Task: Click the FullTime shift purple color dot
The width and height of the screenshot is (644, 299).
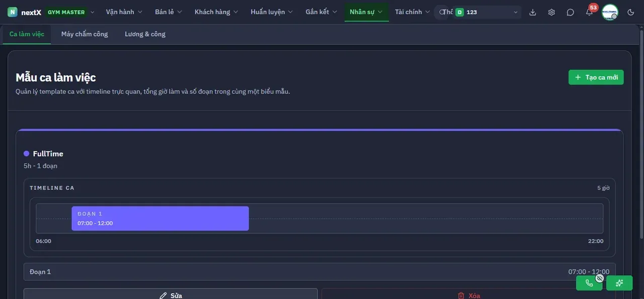Action: click(27, 154)
